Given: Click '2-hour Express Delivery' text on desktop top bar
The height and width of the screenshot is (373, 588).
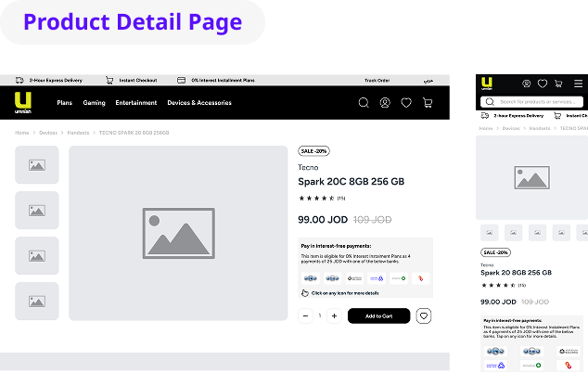Looking at the screenshot, I should click(x=56, y=81).
